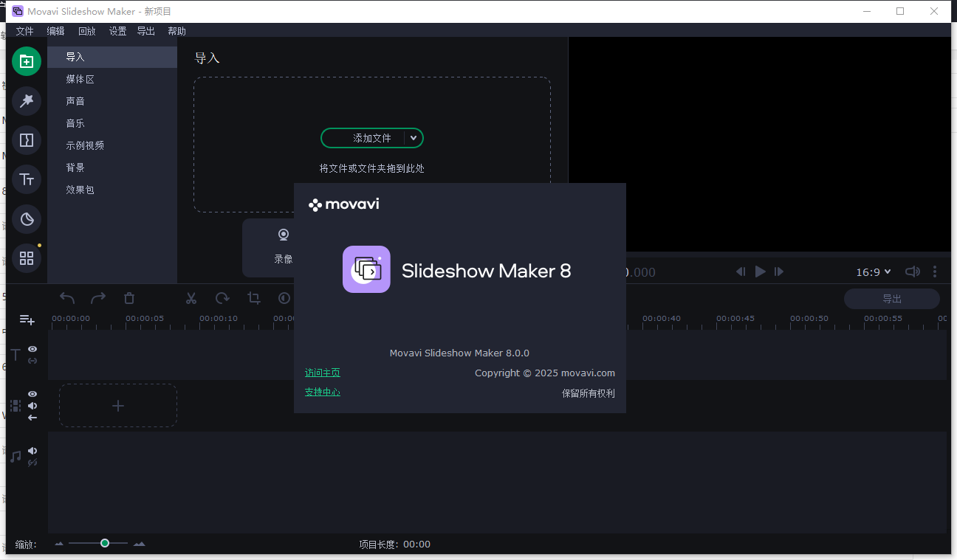The width and height of the screenshot is (957, 560).
Task: Open the Stickers pie-shaped sidebar icon
Action: pyautogui.click(x=27, y=218)
